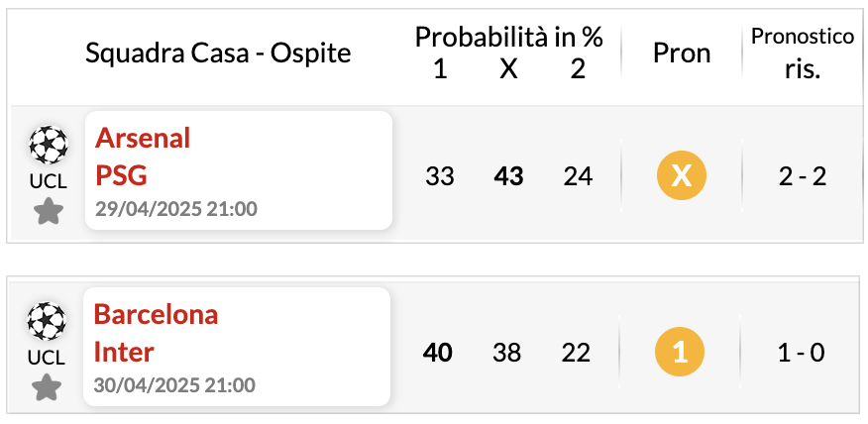The width and height of the screenshot is (868, 424).
Task: Click the orange X prediction badge
Action: point(682,176)
